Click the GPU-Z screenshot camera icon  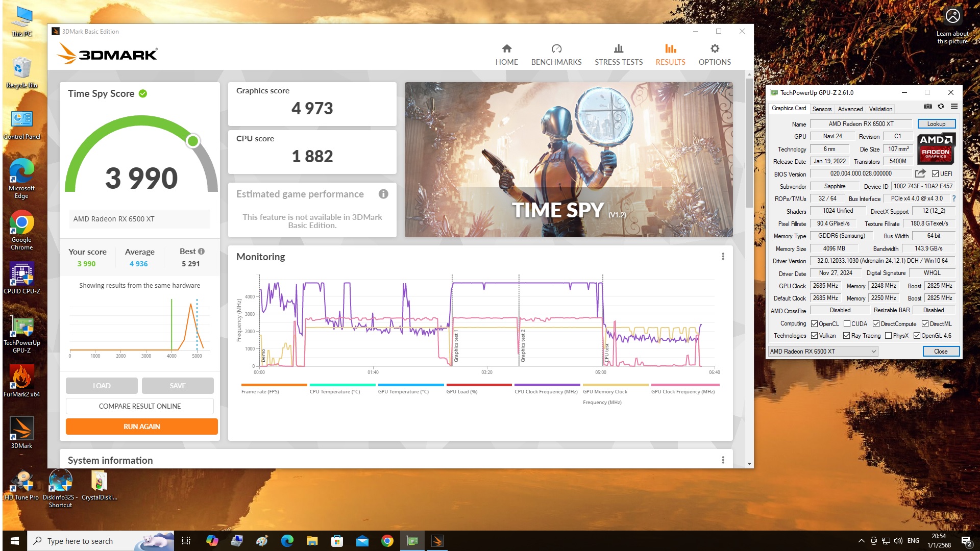(927, 107)
